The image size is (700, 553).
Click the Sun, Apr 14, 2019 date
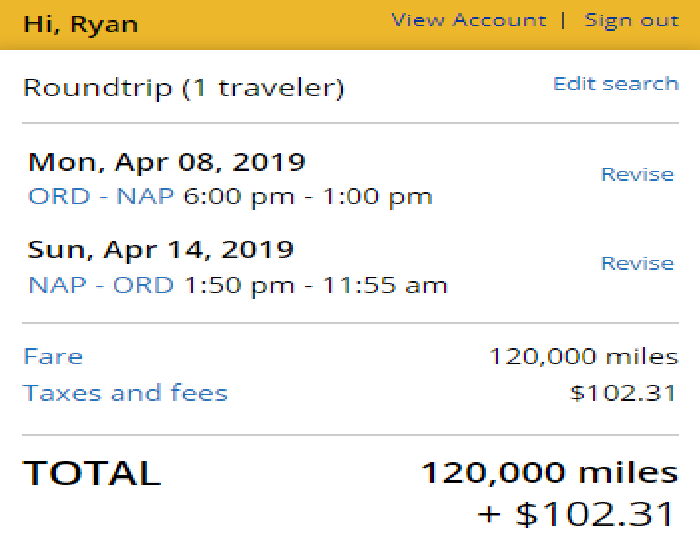[162, 250]
